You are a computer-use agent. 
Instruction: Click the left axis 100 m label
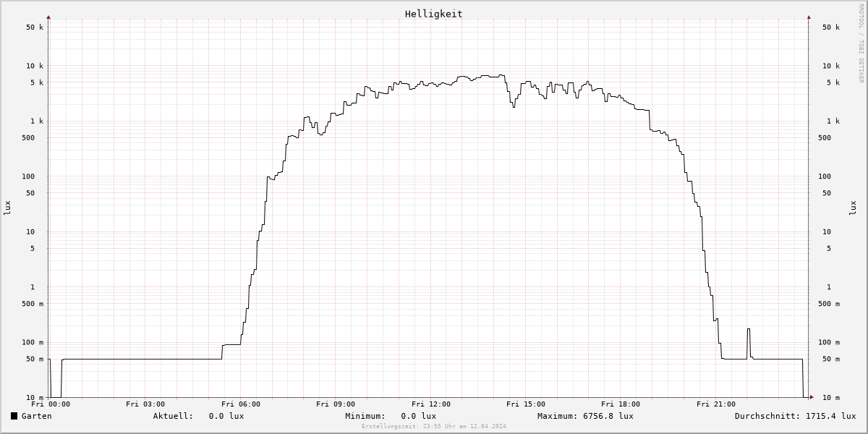(x=32, y=343)
